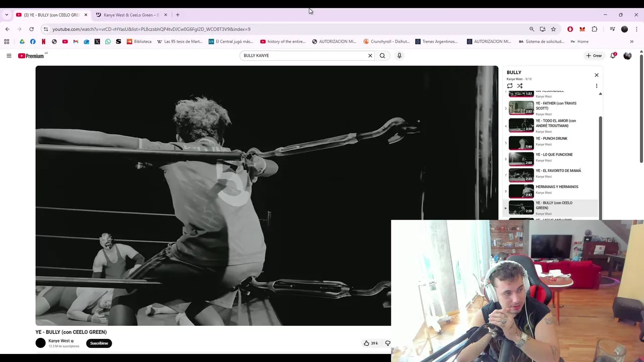The width and height of the screenshot is (644, 362).
Task: Open the red Opera-style extension icon
Action: coord(570,29)
